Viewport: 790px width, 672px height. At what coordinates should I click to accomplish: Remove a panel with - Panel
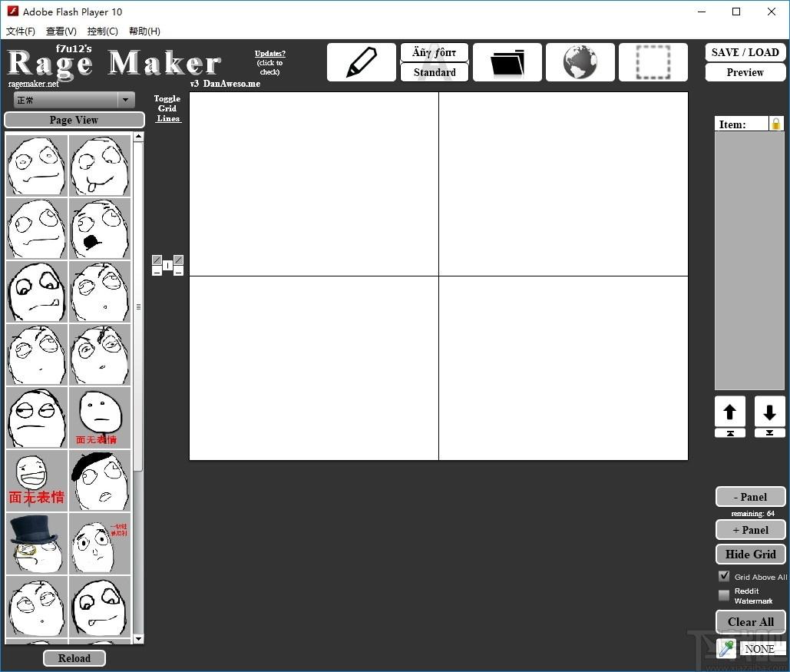[x=750, y=497]
